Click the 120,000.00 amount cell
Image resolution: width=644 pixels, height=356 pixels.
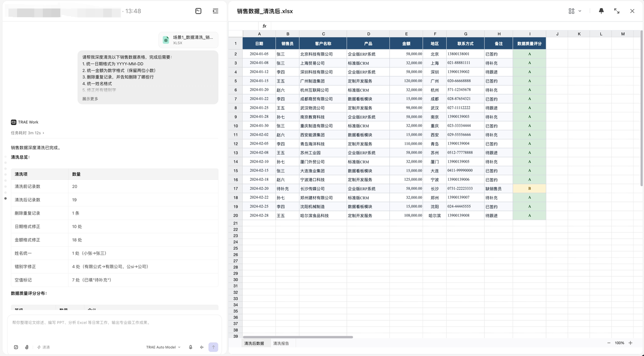pos(407,81)
